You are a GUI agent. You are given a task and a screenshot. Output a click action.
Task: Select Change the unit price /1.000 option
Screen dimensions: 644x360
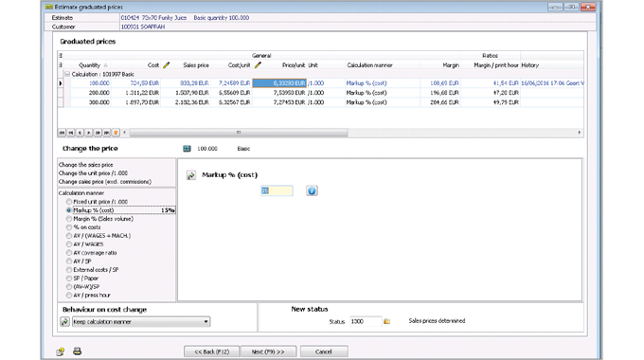(93, 173)
